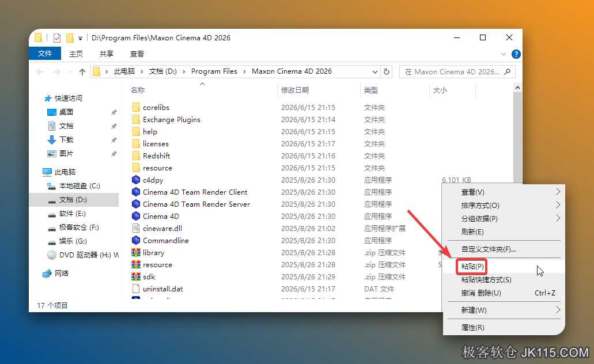This screenshot has height=364, width=594.
Task: Click the Commandline application icon
Action: (x=136, y=241)
